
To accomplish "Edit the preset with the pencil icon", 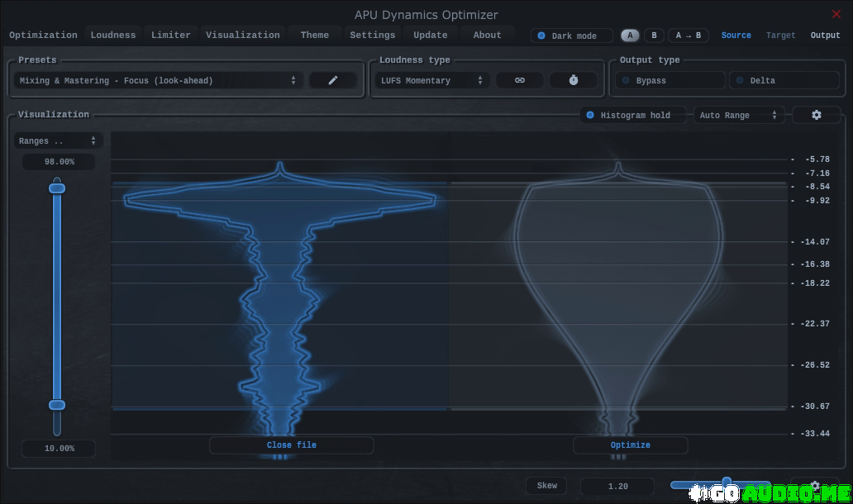I will pyautogui.click(x=333, y=80).
